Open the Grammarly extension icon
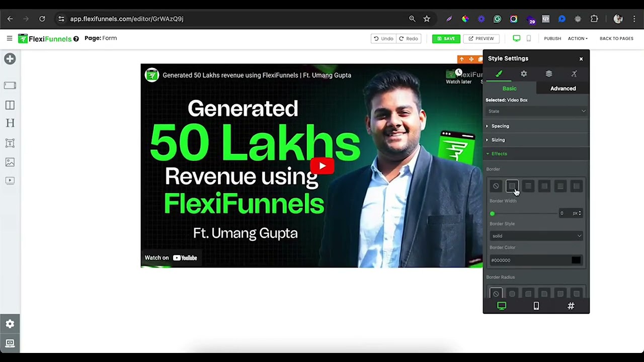The height and width of the screenshot is (362, 644). click(497, 19)
